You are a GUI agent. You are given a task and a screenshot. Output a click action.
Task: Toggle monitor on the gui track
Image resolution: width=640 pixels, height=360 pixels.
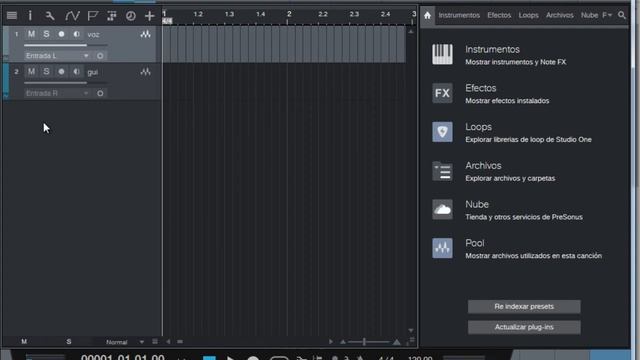(76, 72)
